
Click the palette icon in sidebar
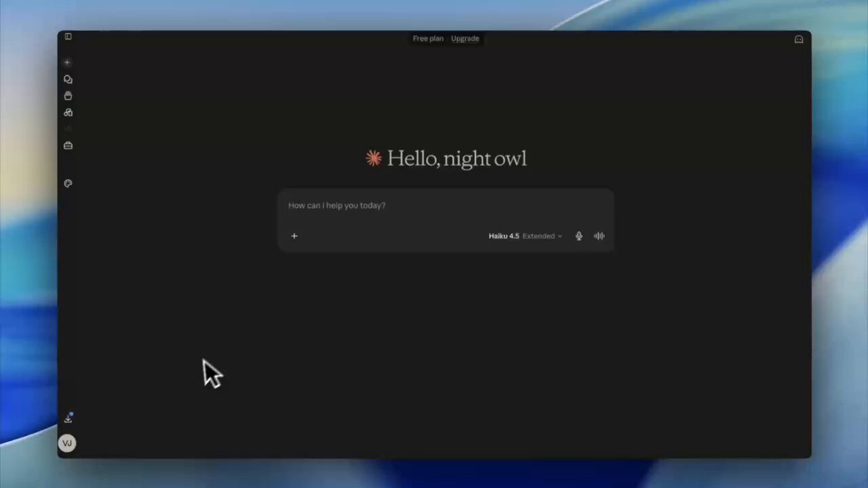tap(68, 184)
